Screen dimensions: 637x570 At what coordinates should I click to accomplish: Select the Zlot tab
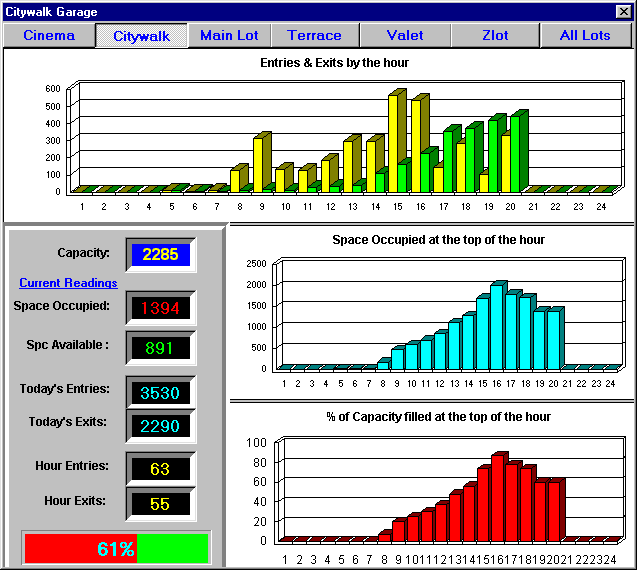pos(495,35)
